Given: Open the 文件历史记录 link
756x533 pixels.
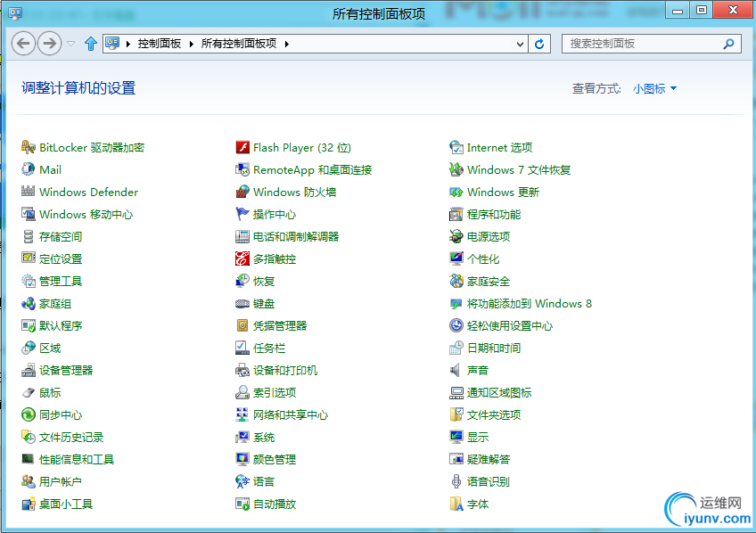Looking at the screenshot, I should pyautogui.click(x=71, y=437).
